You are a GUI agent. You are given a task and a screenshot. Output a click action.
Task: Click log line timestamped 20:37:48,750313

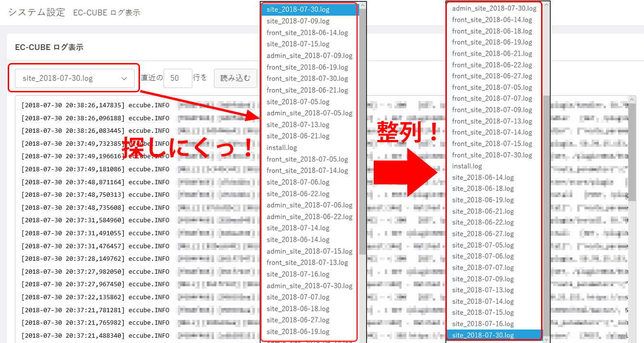click(95, 194)
